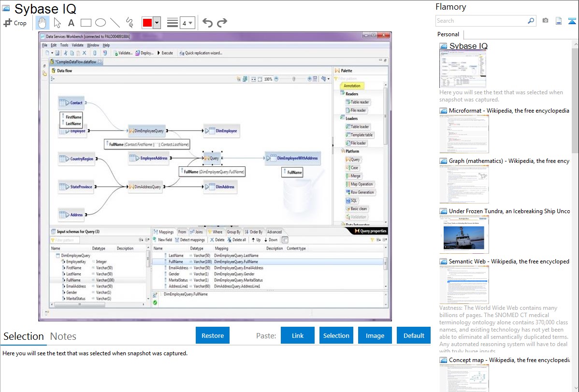Click into the Flamory Search field
The image size is (579, 392).
(481, 21)
